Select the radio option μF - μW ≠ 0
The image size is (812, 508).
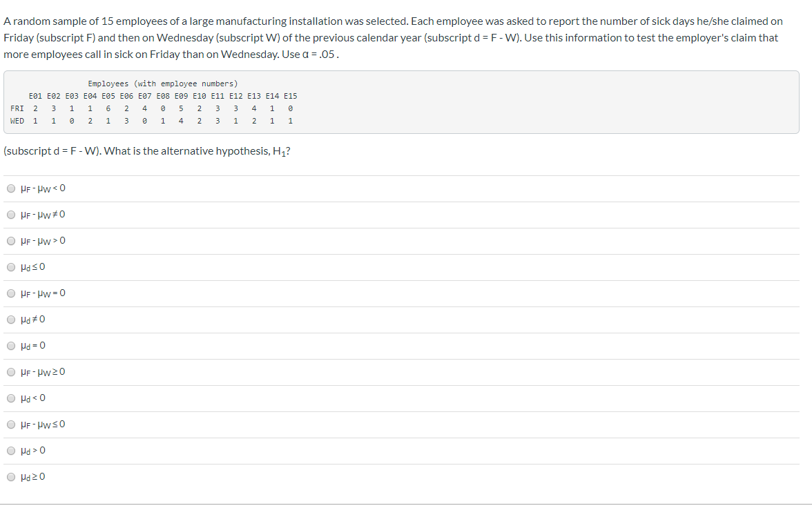tap(11, 214)
